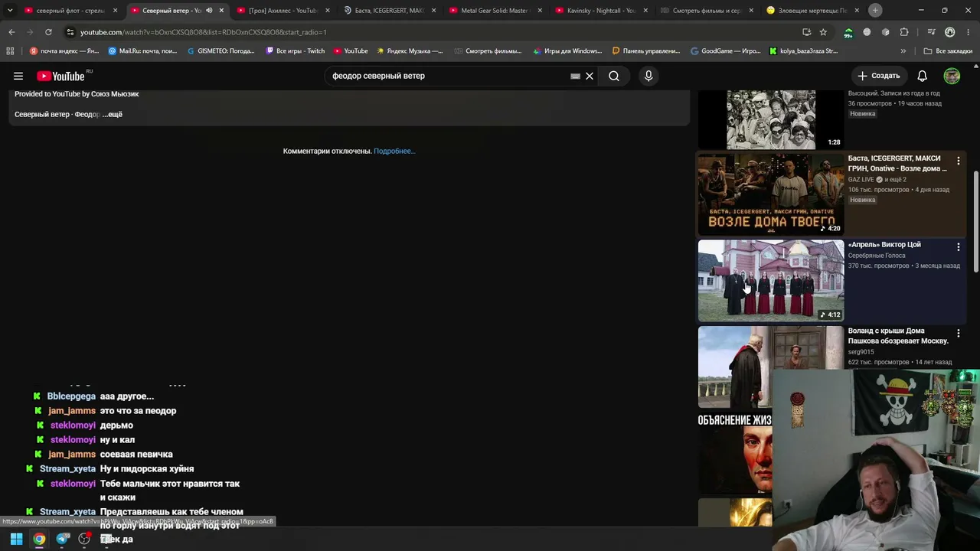Reload the current page
Viewport: 980px width, 551px height.
click(x=48, y=32)
